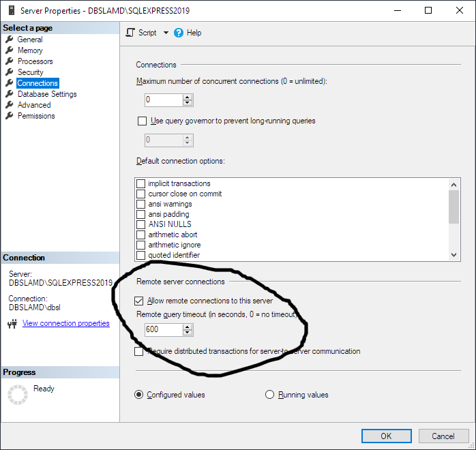Check Require distributed transactions checkbox
The height and width of the screenshot is (450, 476).
click(x=138, y=351)
